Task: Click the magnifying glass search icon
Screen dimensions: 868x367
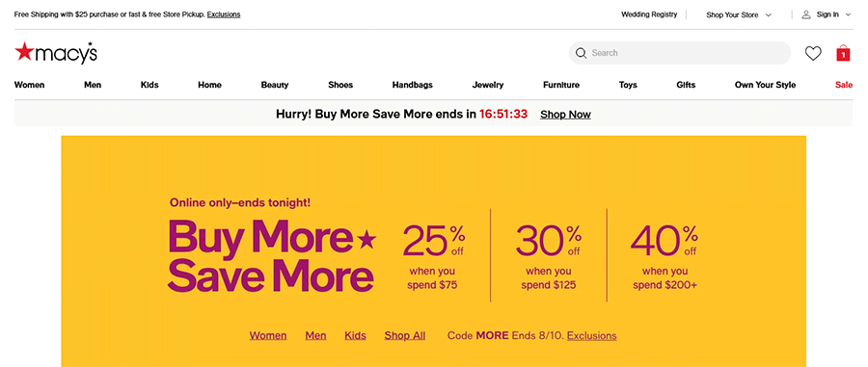Action: click(581, 53)
